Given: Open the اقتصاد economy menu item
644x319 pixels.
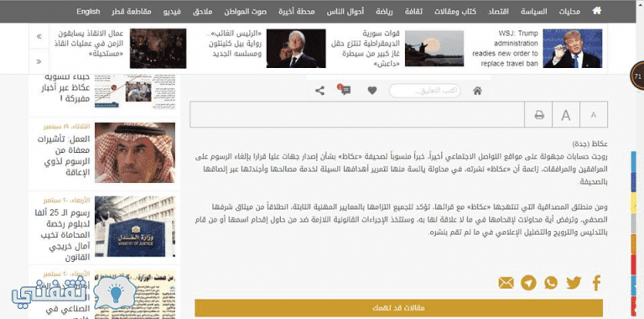Looking at the screenshot, I should coord(498,12).
